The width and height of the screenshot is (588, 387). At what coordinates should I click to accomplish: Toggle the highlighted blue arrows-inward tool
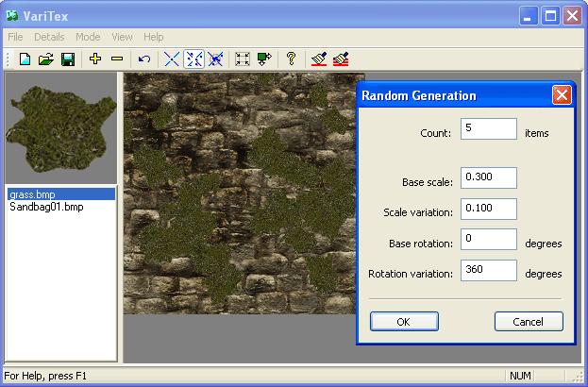click(195, 59)
